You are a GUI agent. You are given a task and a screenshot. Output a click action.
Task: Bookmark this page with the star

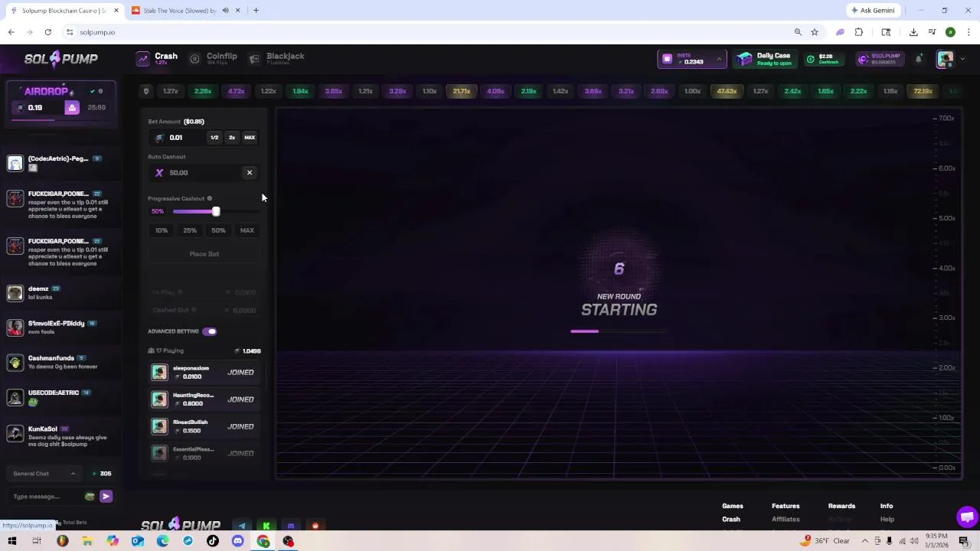(x=815, y=32)
